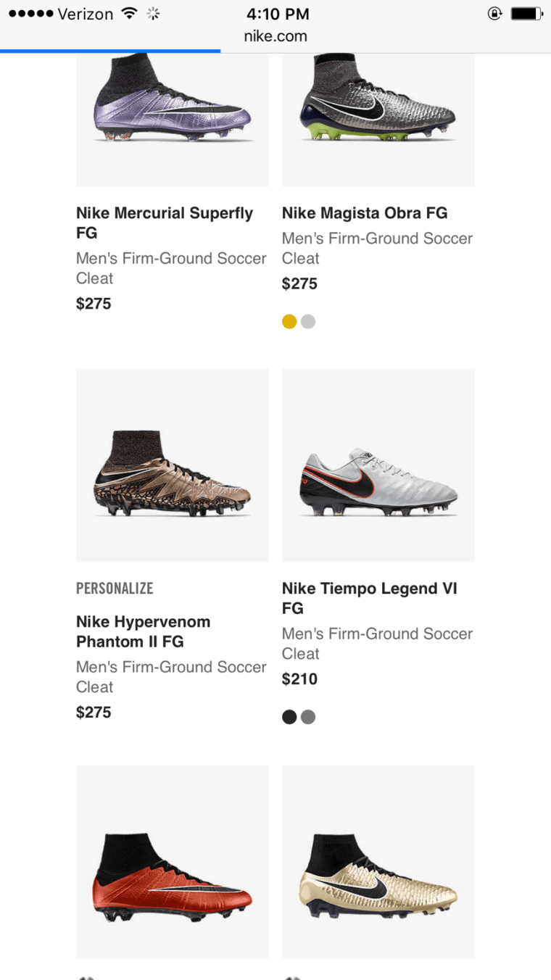Open the Nike Tiempo Legend VI FG link
The height and width of the screenshot is (980, 551).
pos(370,598)
